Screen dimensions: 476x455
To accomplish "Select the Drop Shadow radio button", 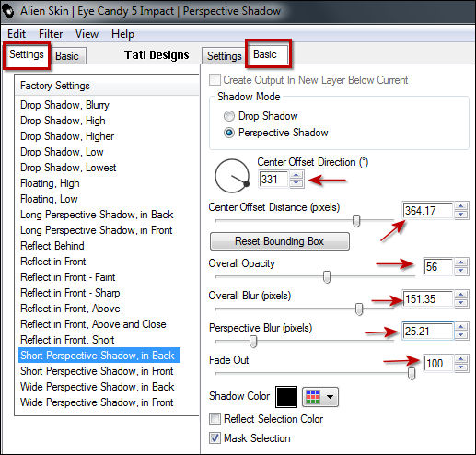I will coord(228,116).
